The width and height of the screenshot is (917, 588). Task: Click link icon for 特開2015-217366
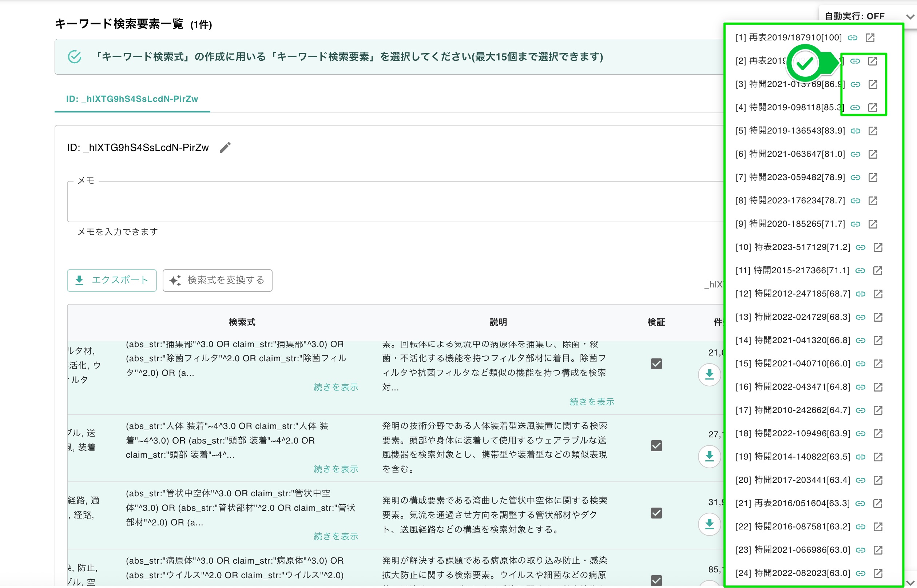(860, 271)
